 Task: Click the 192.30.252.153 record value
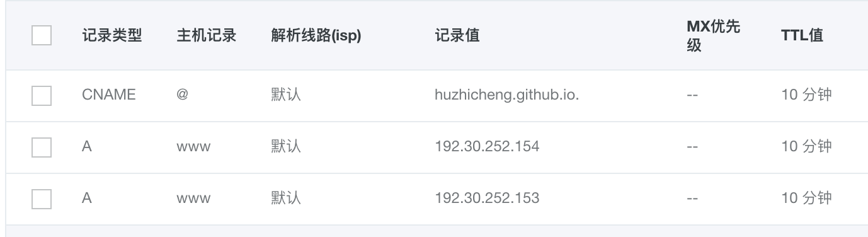point(487,199)
